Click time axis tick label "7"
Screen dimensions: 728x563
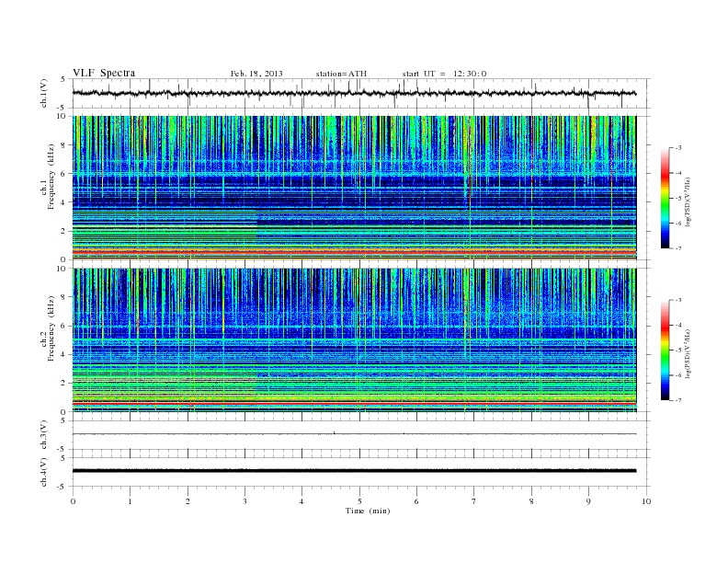tap(474, 501)
